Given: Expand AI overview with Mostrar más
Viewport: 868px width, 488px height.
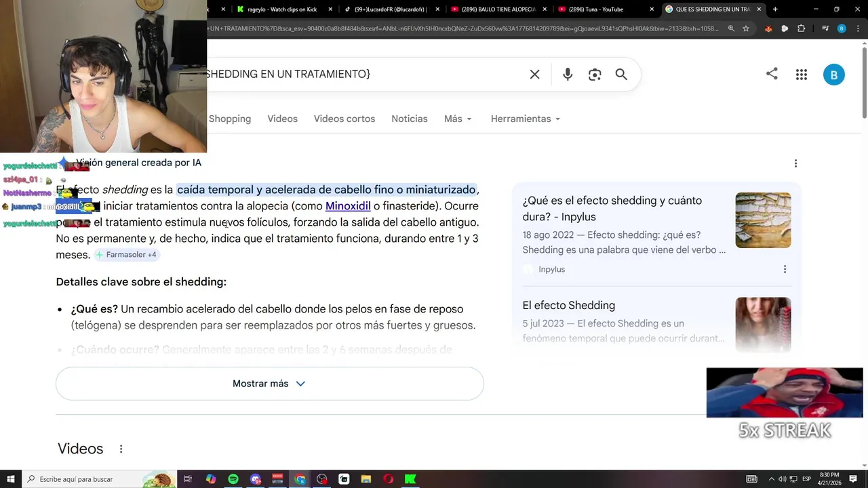Looking at the screenshot, I should [269, 384].
